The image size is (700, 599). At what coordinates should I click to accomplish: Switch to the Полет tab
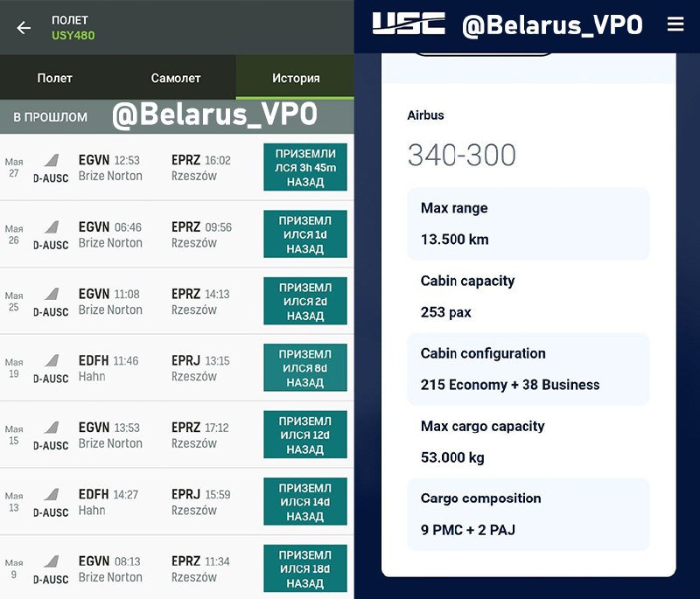[55, 78]
